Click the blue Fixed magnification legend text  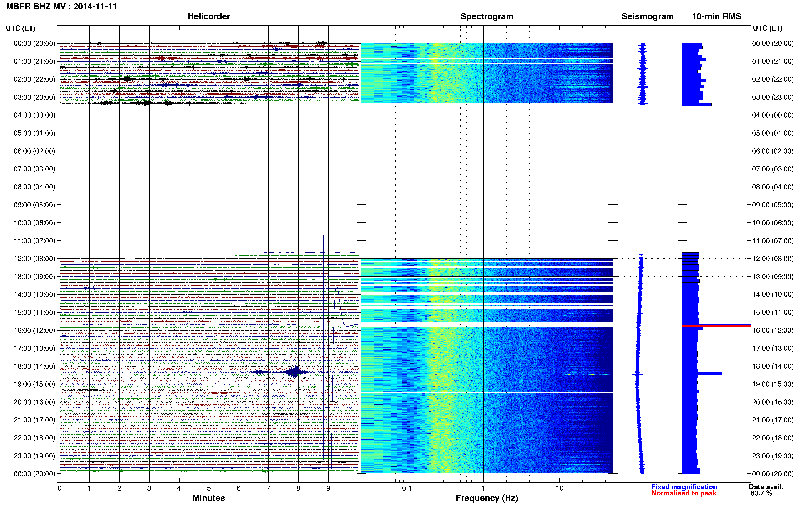click(x=684, y=487)
